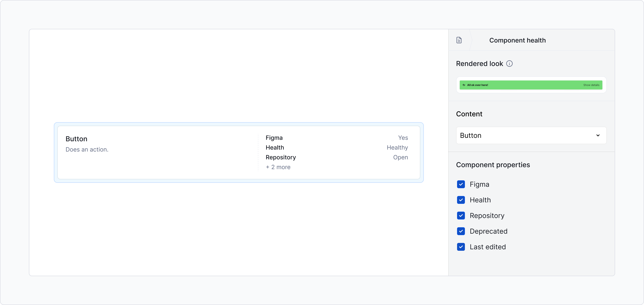Click the Figma 'Yes' value

coord(403,138)
